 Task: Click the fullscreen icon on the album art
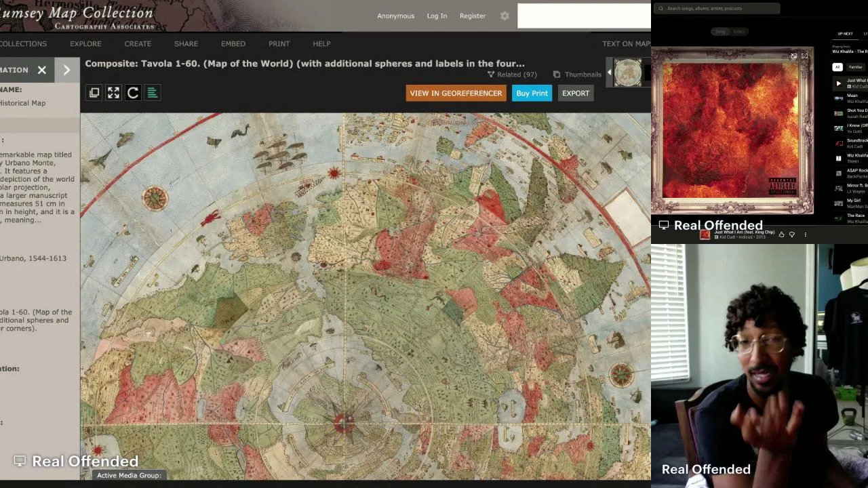(x=804, y=56)
